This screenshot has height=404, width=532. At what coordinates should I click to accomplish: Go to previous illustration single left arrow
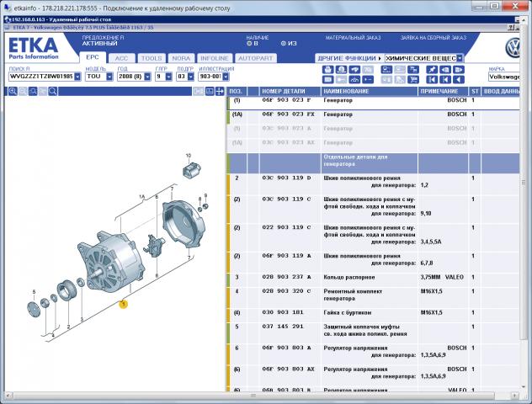tap(459, 79)
